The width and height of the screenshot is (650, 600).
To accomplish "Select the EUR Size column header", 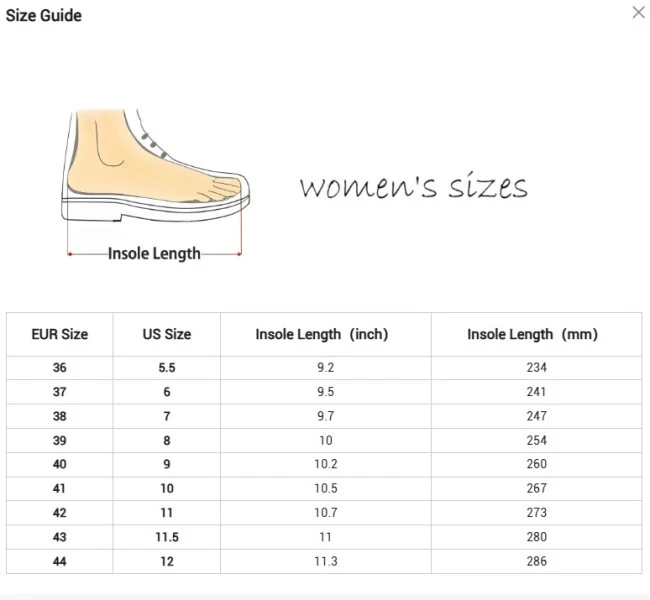I will coord(60,334).
